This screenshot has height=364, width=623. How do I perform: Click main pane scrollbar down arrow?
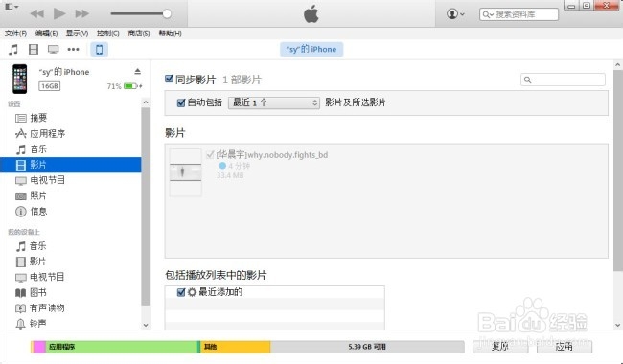[x=618, y=325]
